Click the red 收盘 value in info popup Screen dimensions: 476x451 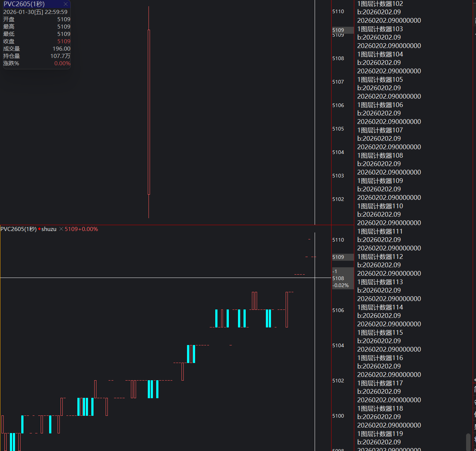point(64,41)
